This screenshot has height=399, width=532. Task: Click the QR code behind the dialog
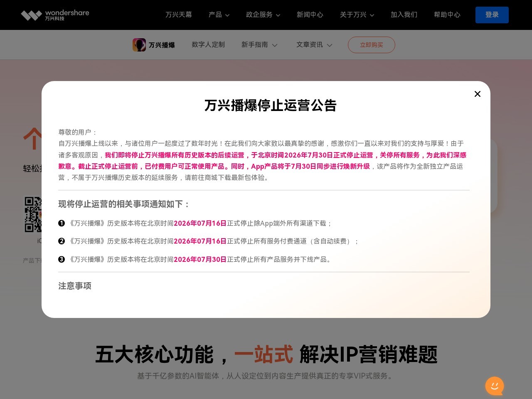coord(33,214)
